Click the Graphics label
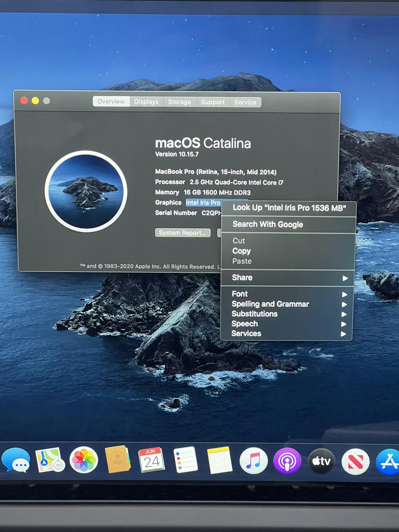399x532 pixels. [168, 202]
